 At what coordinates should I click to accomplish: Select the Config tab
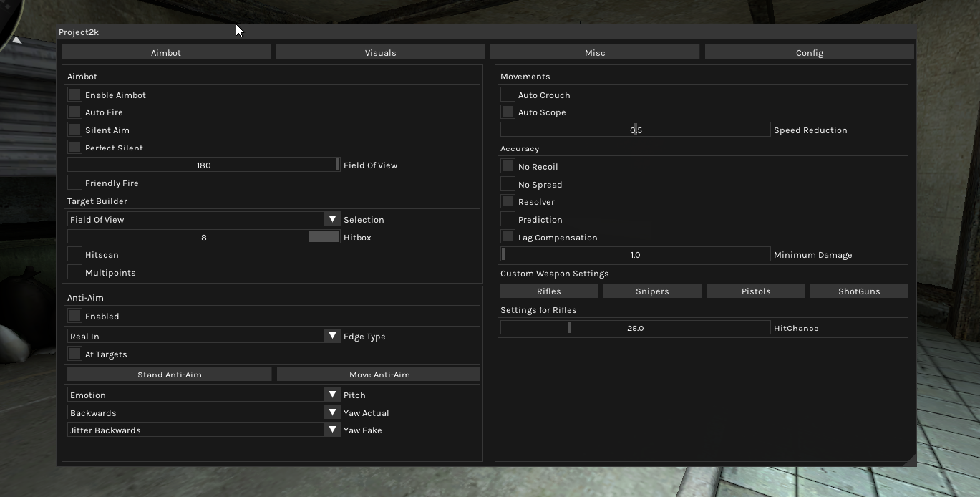(809, 52)
